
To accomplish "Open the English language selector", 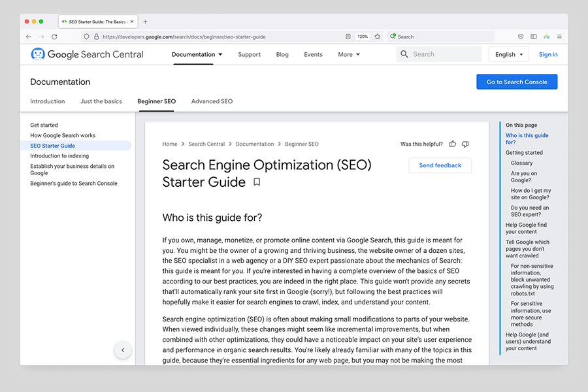I will [509, 54].
